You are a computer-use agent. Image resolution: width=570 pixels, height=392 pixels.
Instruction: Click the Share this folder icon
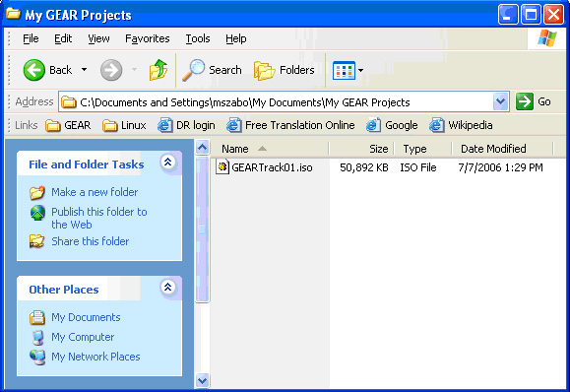[37, 241]
